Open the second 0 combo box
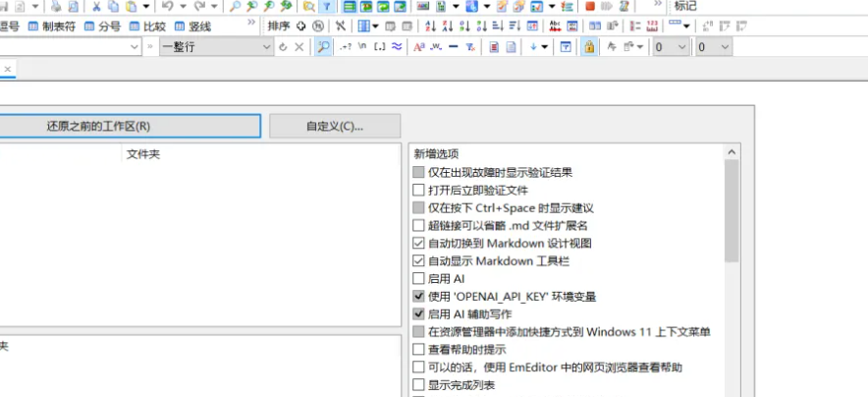Viewport: 868px width, 397px height. (714, 47)
